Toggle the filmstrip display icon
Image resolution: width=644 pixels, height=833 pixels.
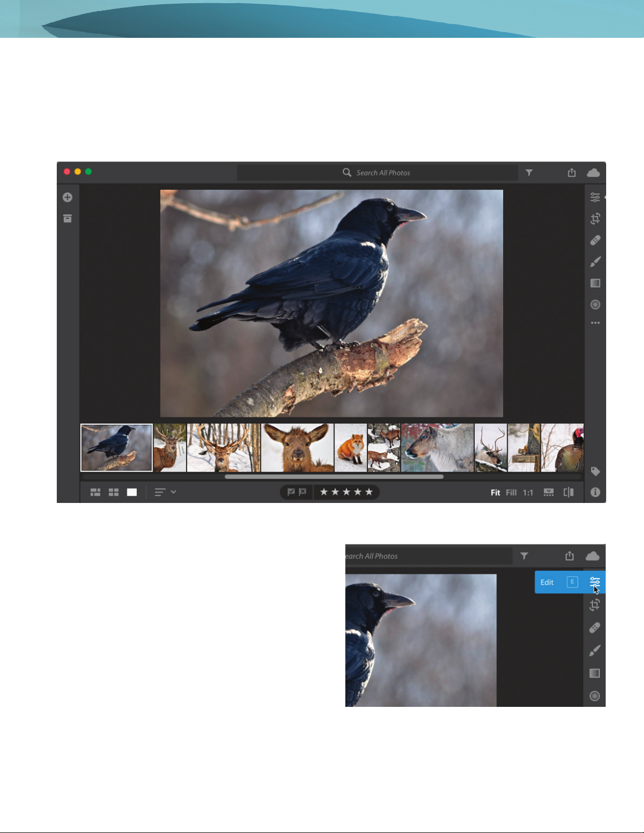click(549, 492)
